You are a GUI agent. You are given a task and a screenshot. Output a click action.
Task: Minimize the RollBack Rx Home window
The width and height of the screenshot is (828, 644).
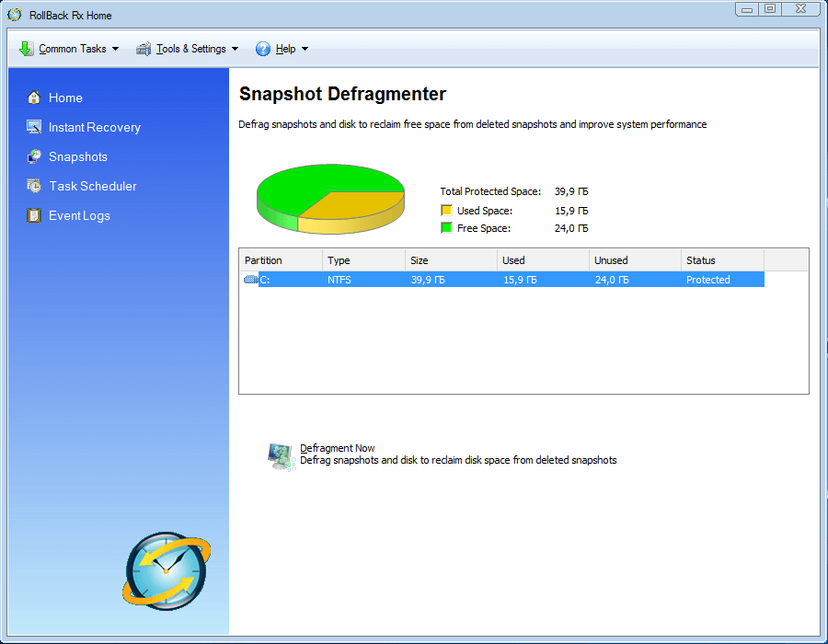(x=747, y=9)
